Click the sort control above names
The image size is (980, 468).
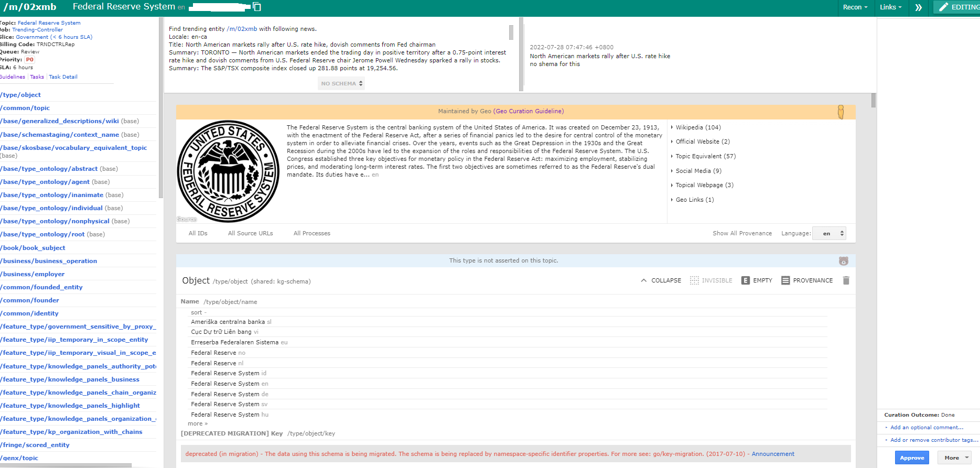[x=199, y=312]
